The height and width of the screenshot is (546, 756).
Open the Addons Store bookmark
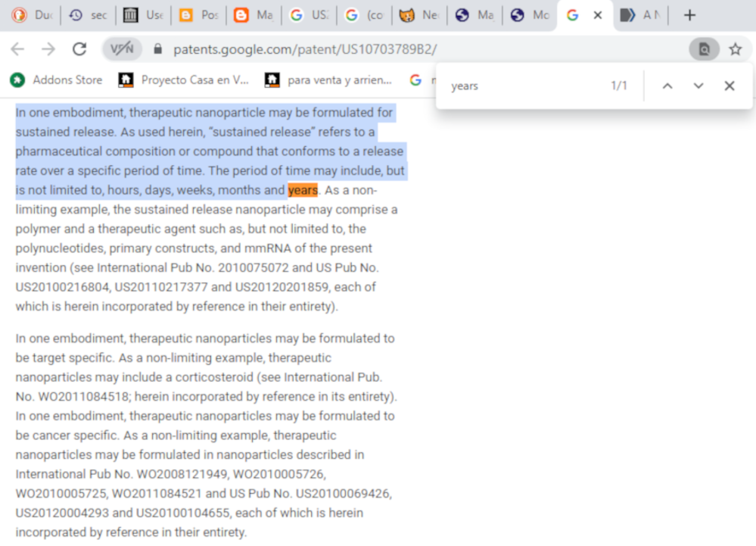(57, 80)
